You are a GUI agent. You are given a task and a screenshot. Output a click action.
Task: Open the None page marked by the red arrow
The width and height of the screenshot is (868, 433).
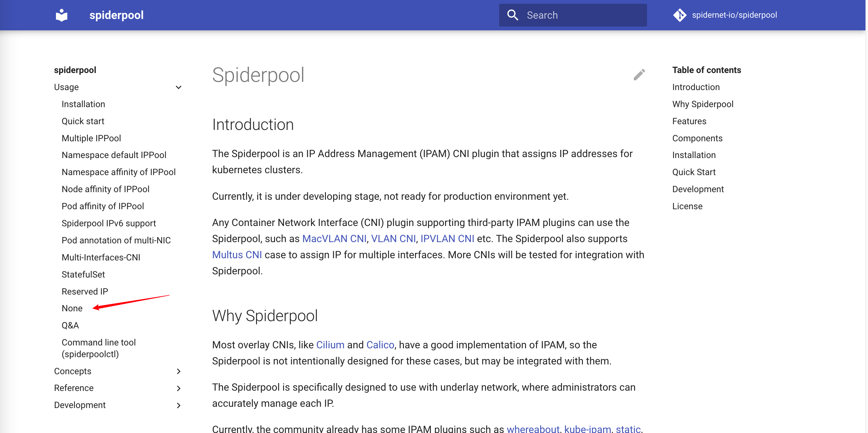click(x=72, y=308)
